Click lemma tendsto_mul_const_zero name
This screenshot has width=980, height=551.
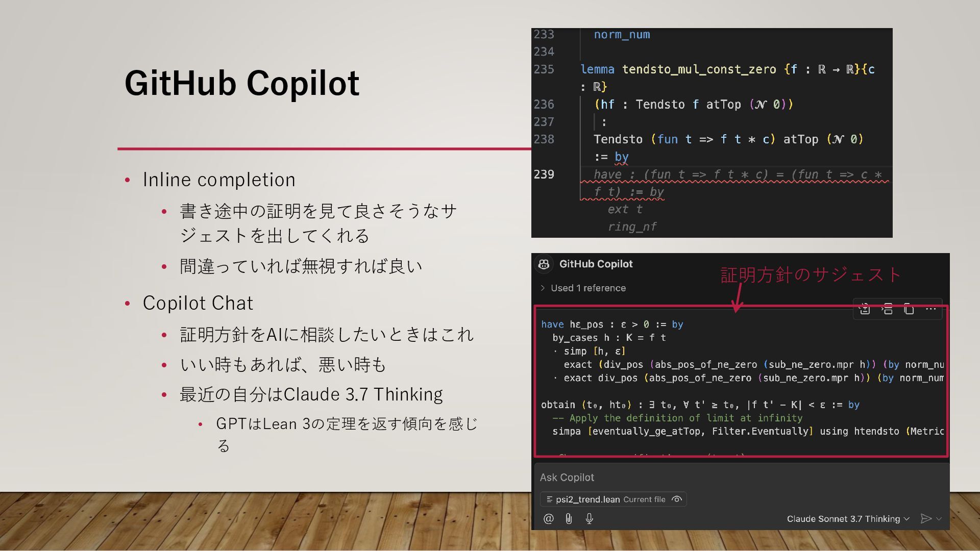(x=699, y=69)
